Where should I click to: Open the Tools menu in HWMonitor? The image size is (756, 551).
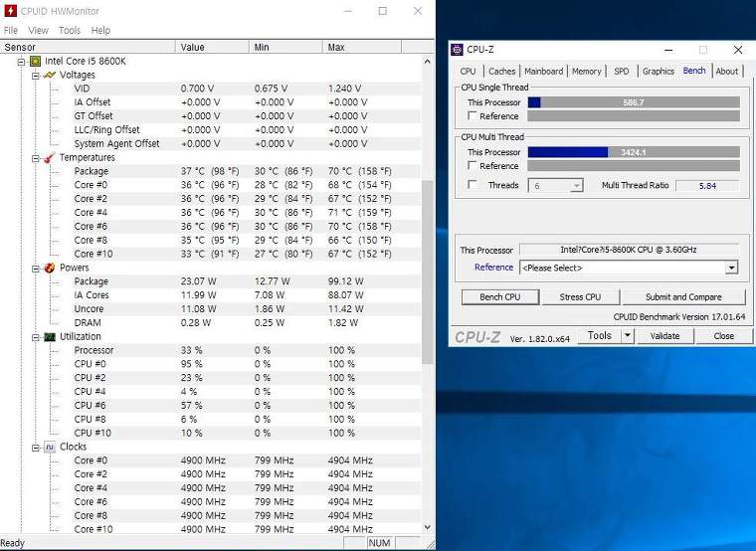point(70,30)
